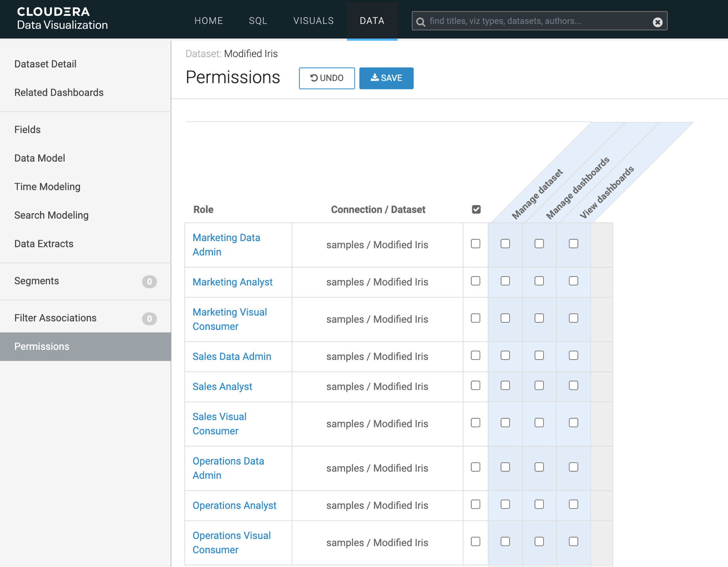Viewport: 728px width, 567px height.
Task: Click the Segments count badge
Action: [149, 281]
